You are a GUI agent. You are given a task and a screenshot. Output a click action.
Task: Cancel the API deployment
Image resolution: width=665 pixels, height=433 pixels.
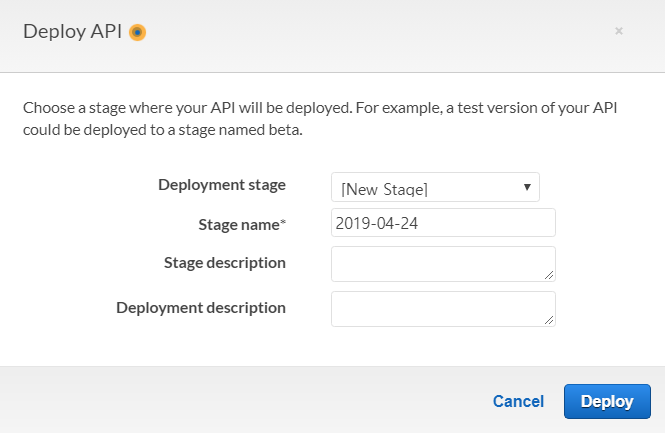pos(518,401)
